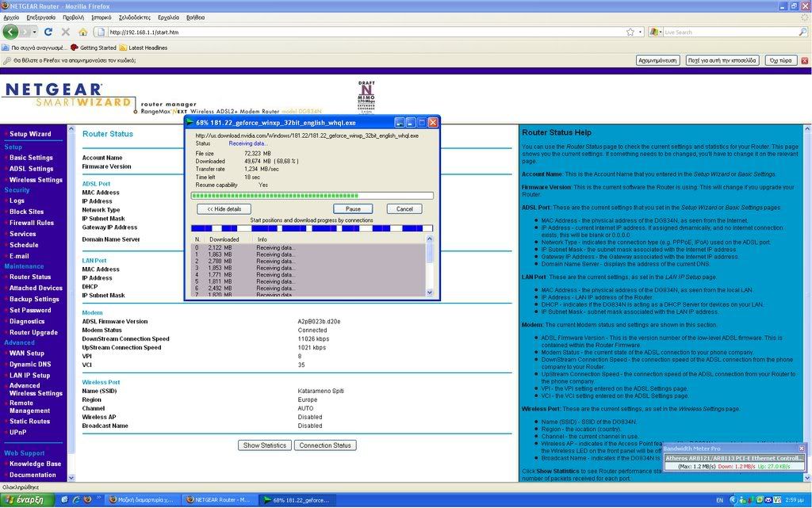The width and height of the screenshot is (812, 508).
Task: Click the Live Search input field
Action: (x=730, y=32)
